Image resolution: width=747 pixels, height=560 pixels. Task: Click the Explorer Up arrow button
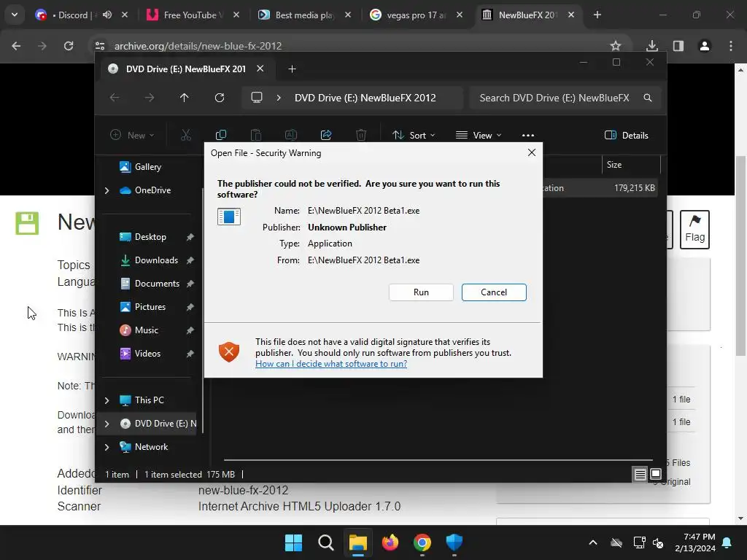click(x=185, y=98)
